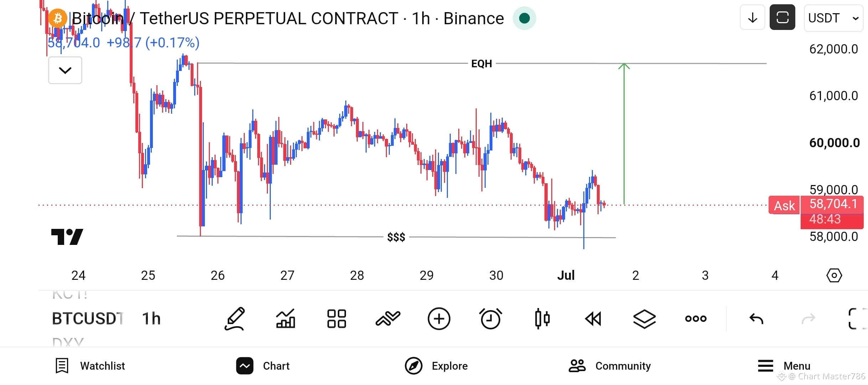Open the Community tab
Screen dimensions: 868x385
coord(610,366)
